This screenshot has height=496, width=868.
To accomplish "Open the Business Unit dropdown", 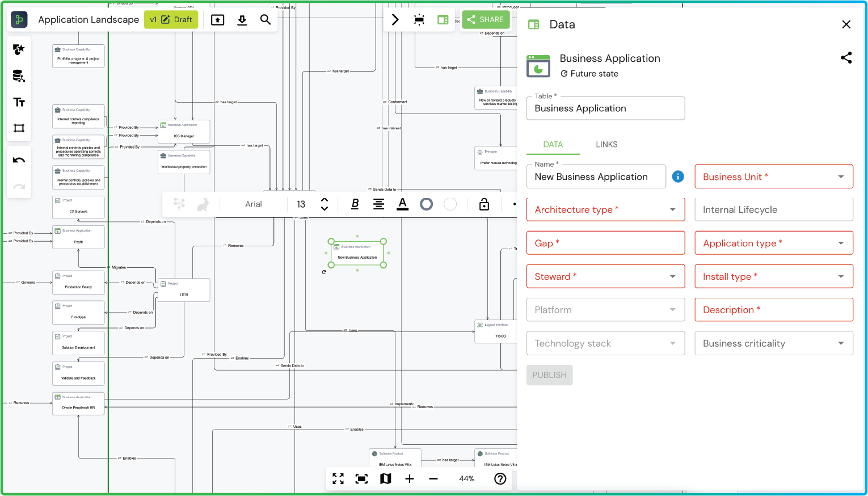I will pos(773,176).
